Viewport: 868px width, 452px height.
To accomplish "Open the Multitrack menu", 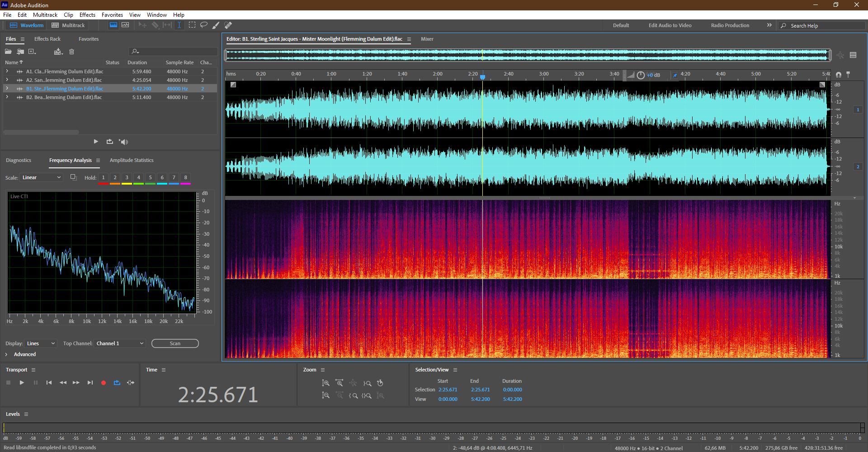I will coord(45,15).
